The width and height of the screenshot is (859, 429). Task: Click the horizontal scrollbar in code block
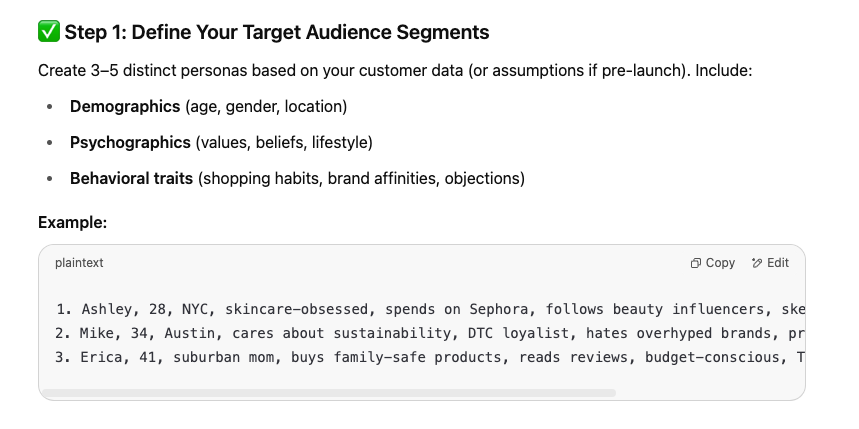click(329, 393)
